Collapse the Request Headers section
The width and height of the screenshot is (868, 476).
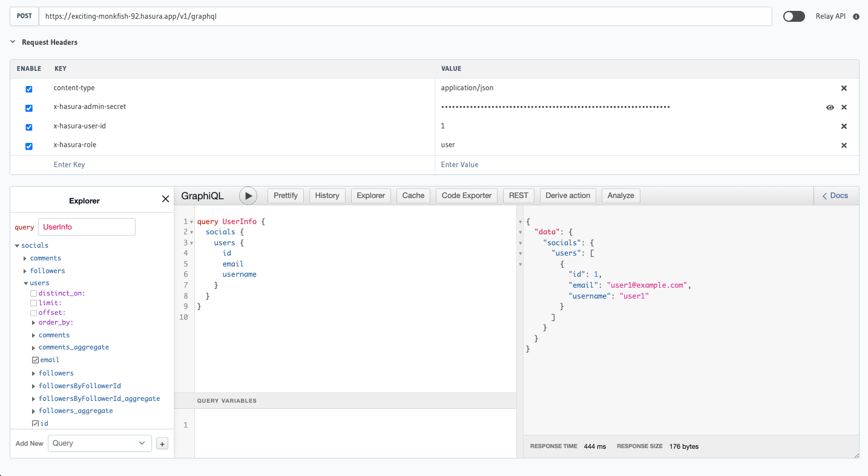pyautogui.click(x=12, y=42)
